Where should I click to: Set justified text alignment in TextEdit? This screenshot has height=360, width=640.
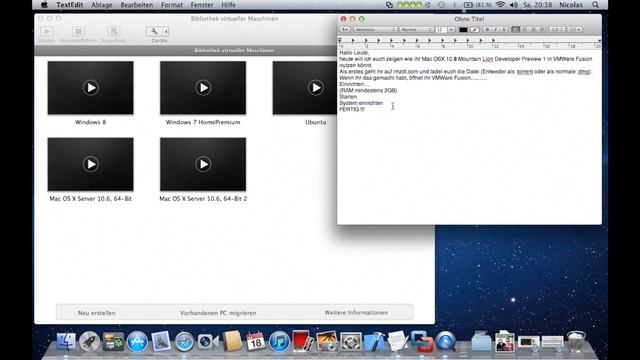click(542, 29)
